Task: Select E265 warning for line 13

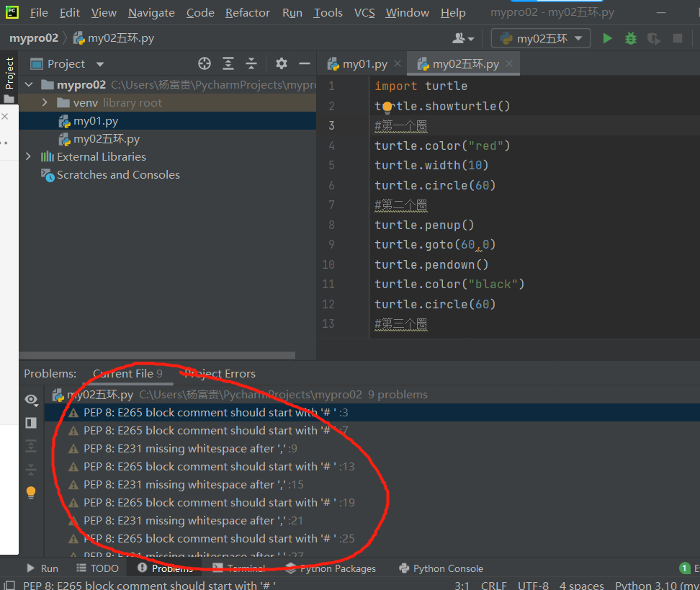Action: click(x=372, y=466)
